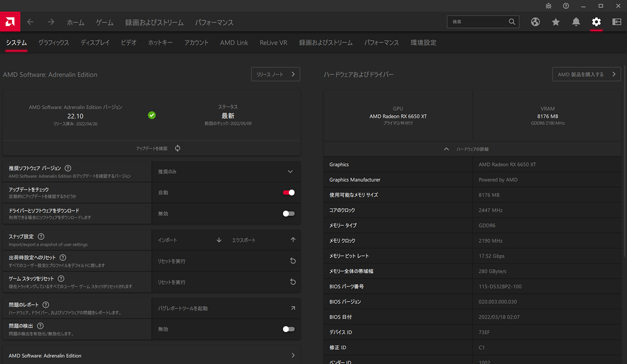Image resolution: width=627 pixels, height=364 pixels.
Task: Click the refresh icon beside アップデートを確認
Action: pyautogui.click(x=177, y=148)
